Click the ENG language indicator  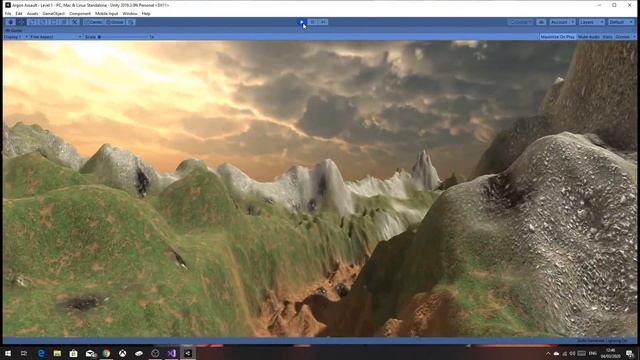pos(593,353)
